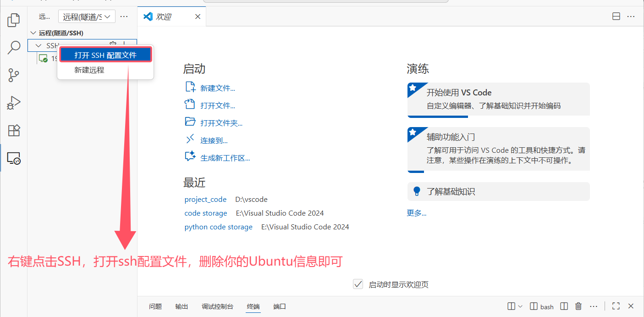Kill the terminal with the trash icon
644x317 pixels.
pyautogui.click(x=578, y=306)
